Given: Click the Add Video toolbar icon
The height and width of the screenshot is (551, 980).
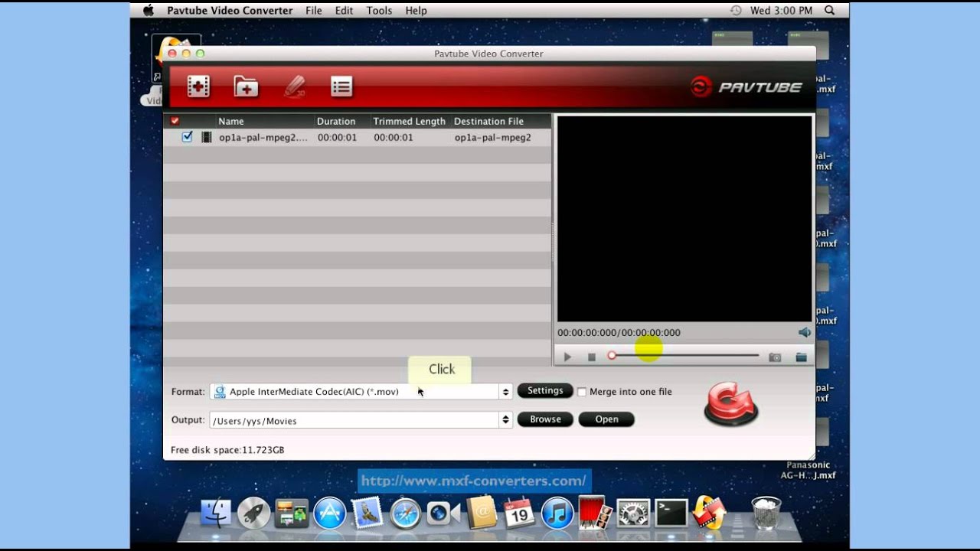Looking at the screenshot, I should 198,86.
